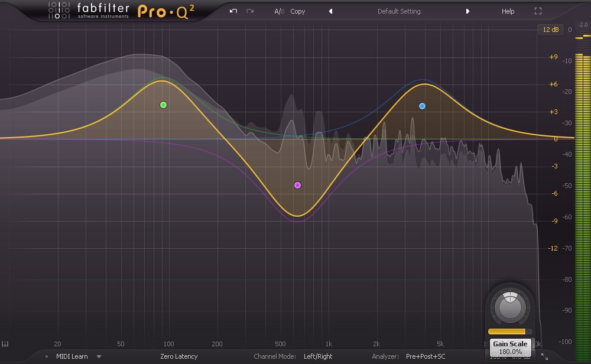This screenshot has width=591, height=364.
Task: Click the green EQ band dot
Action: [x=163, y=105]
